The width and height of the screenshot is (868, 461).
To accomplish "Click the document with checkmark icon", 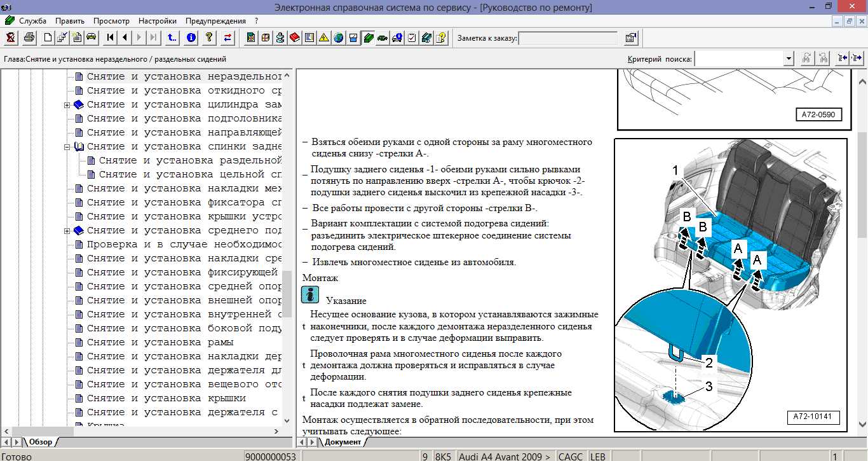I will click(62, 38).
